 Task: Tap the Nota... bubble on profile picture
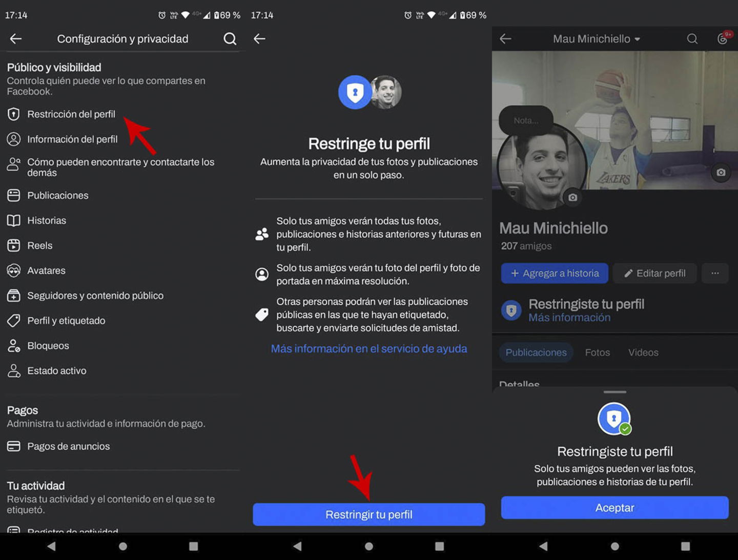tap(526, 120)
